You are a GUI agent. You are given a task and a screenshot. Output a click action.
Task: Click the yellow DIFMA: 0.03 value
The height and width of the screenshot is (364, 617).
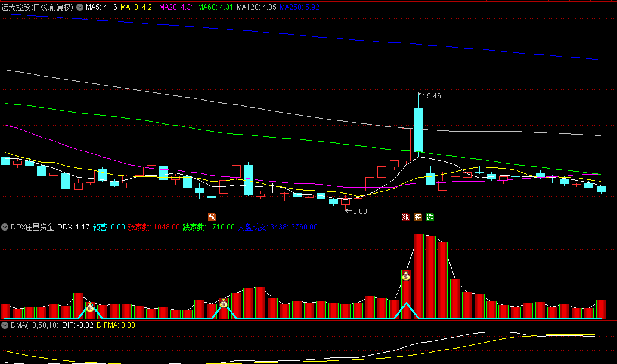116,325
